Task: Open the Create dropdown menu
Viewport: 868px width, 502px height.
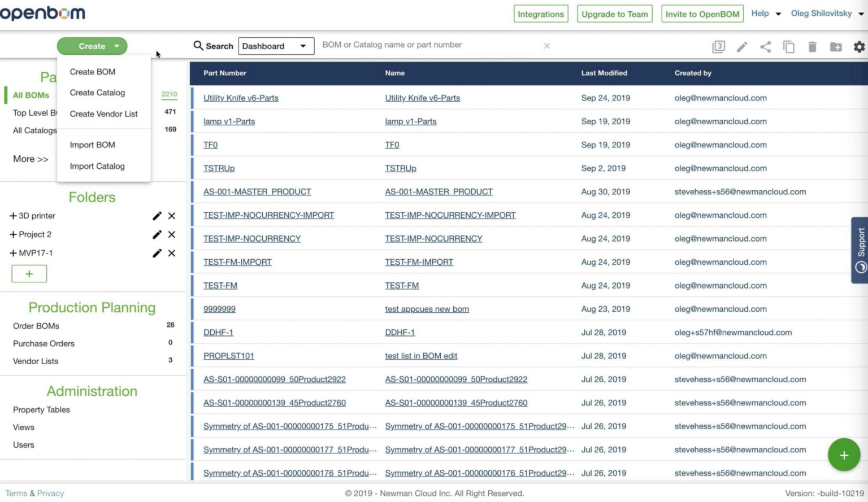Action: (92, 46)
